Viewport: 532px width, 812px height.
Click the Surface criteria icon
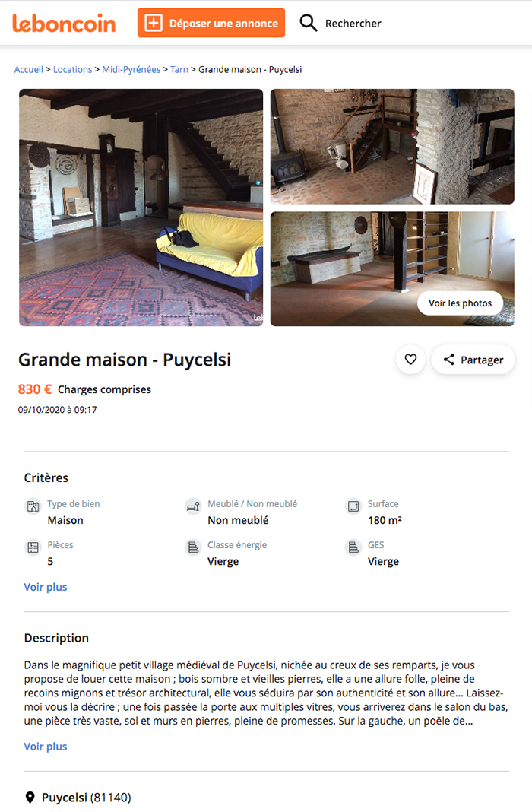(x=353, y=506)
